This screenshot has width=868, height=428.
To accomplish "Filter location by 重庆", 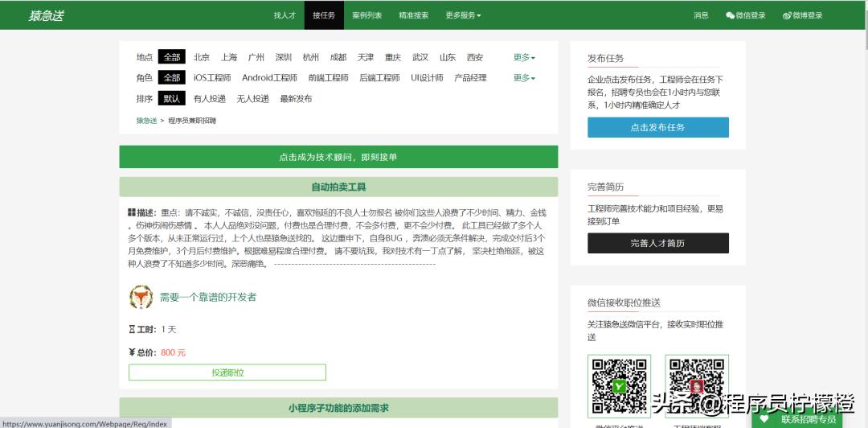I will point(393,57).
